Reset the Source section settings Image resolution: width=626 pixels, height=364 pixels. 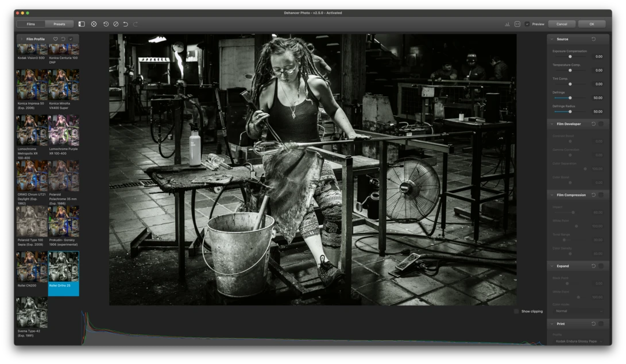[x=594, y=39]
